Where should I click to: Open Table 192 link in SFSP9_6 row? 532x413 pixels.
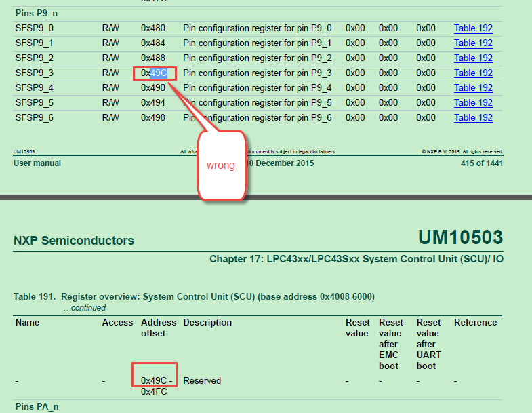coord(473,118)
